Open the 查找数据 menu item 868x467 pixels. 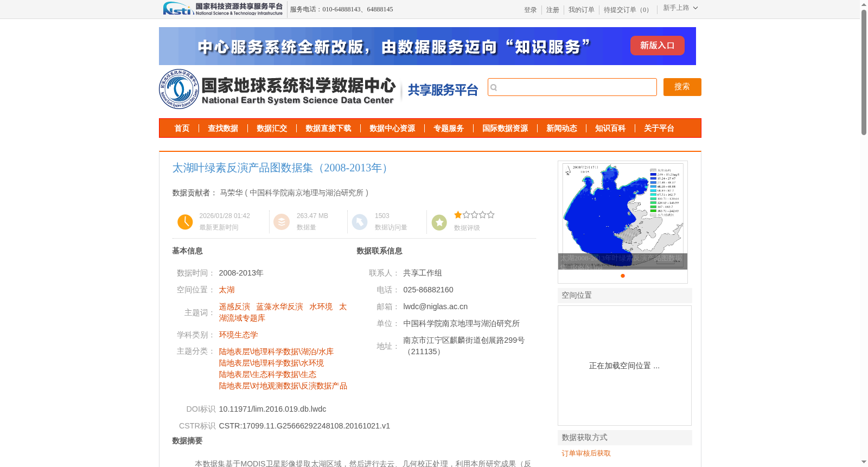[223, 129]
